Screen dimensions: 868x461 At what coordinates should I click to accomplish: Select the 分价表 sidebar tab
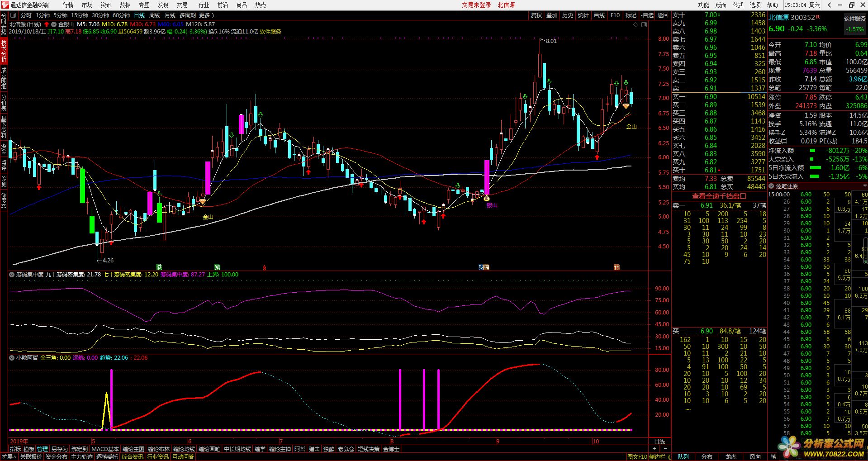(4, 103)
